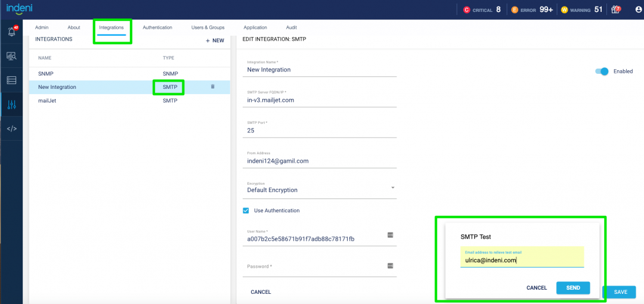This screenshot has width=644, height=304.
Task: Switch to the Authentication tab
Action: [x=157, y=27]
